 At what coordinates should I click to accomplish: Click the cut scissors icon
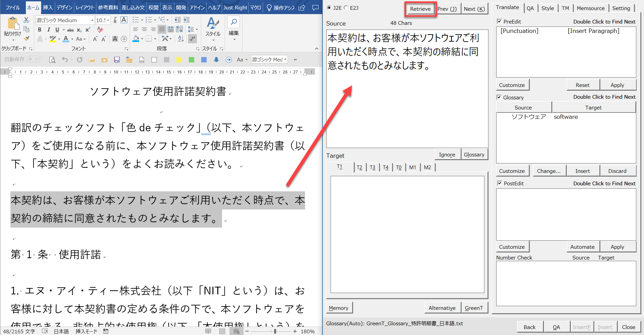(x=26, y=20)
